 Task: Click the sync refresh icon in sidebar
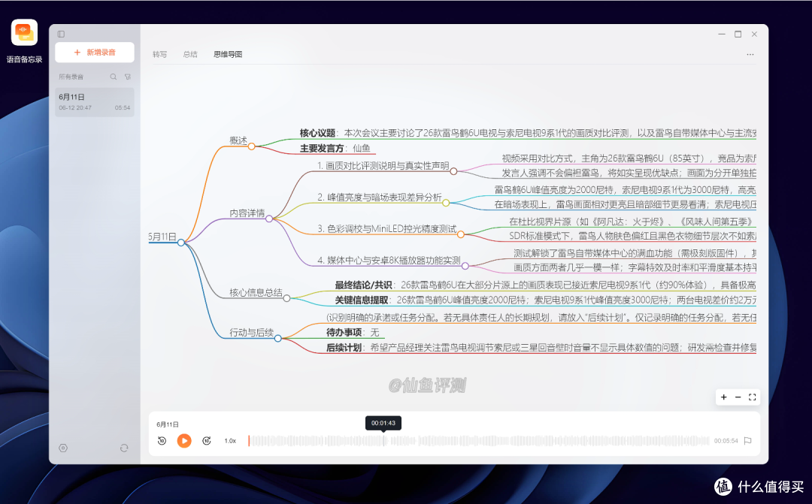point(124,448)
